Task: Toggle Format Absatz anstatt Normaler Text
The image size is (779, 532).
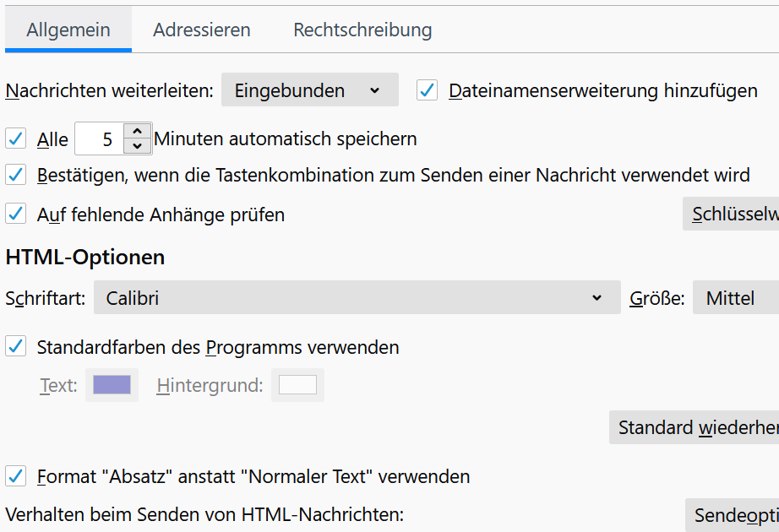Action: pos(16,476)
